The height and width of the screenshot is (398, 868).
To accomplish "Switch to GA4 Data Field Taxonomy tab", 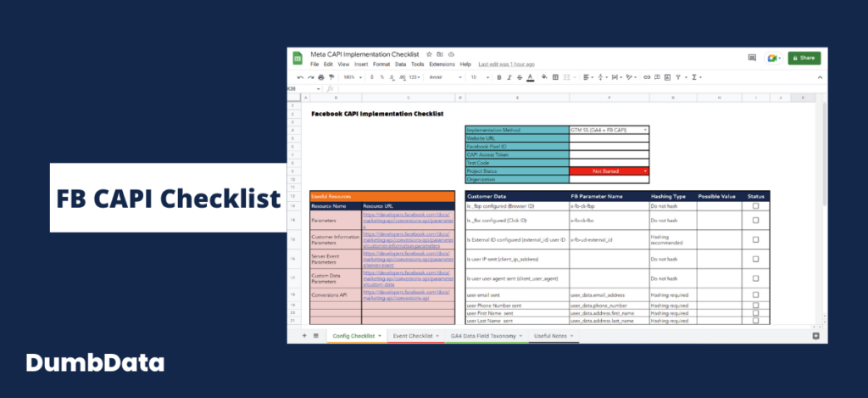I will click(x=486, y=336).
